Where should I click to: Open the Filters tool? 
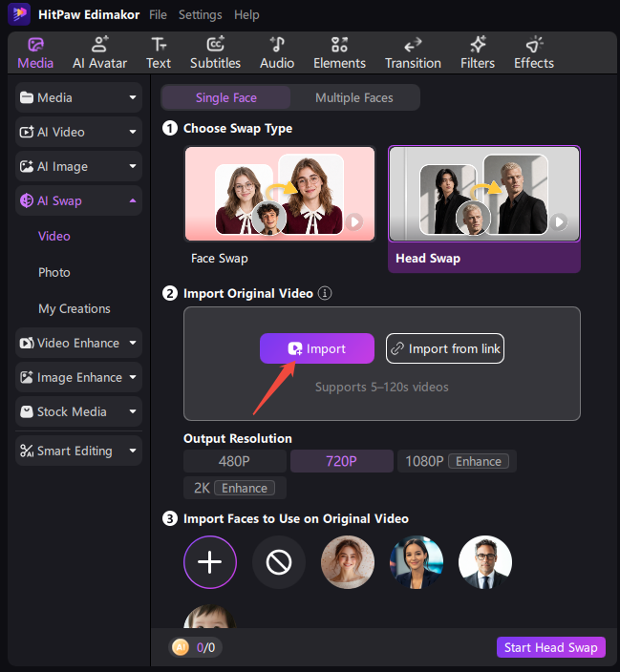click(x=478, y=53)
